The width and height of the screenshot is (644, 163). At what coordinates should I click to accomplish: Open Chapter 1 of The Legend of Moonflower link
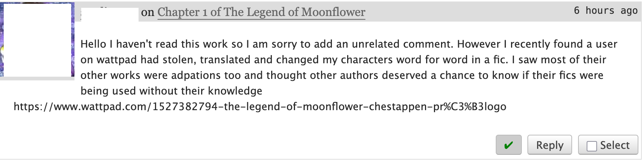click(x=261, y=12)
